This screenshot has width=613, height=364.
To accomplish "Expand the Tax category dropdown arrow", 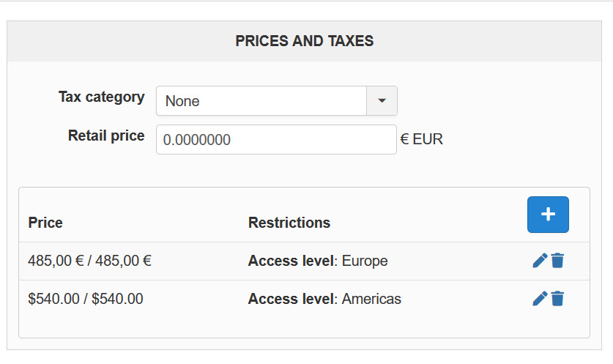I will point(382,101).
